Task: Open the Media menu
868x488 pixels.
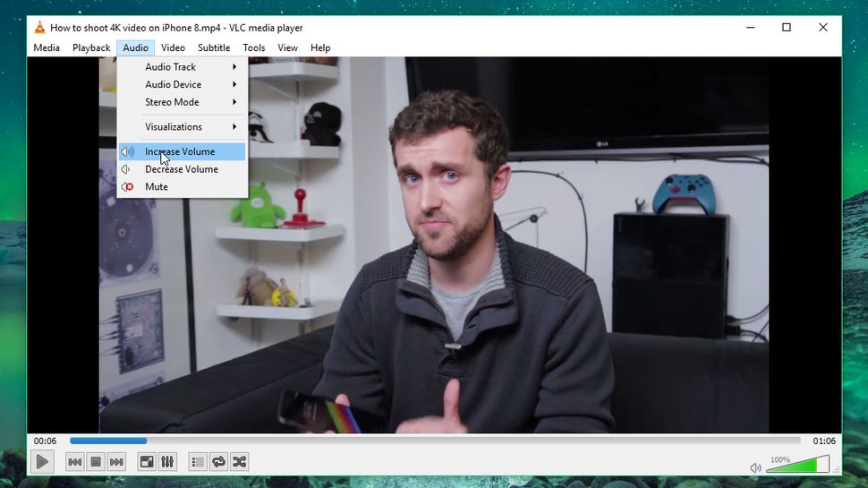Action: click(47, 47)
